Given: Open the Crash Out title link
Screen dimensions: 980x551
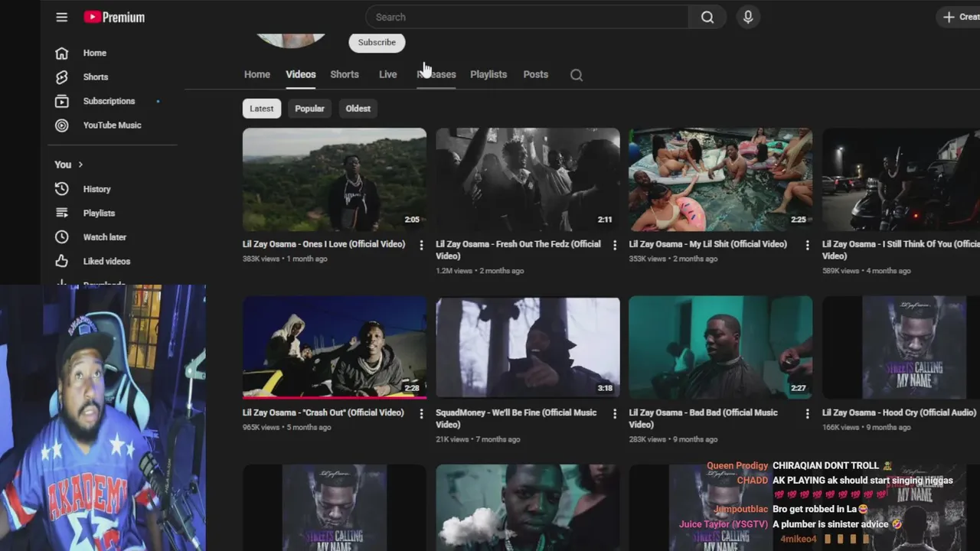Looking at the screenshot, I should click(323, 412).
